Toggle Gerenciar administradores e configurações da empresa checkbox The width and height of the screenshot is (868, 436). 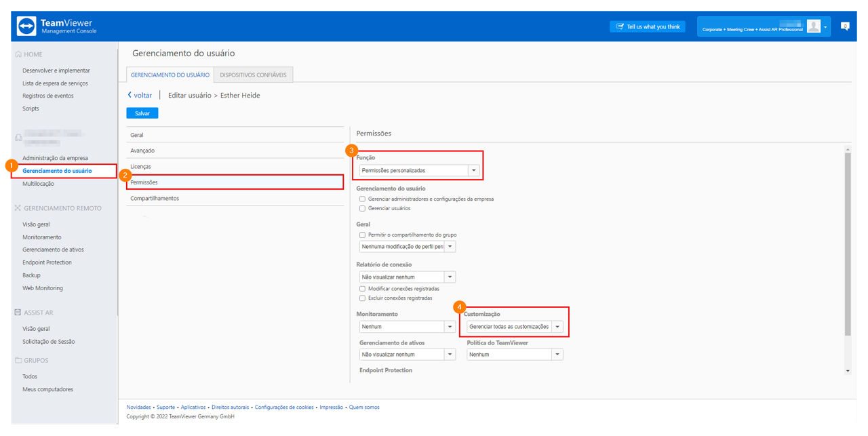pos(362,199)
